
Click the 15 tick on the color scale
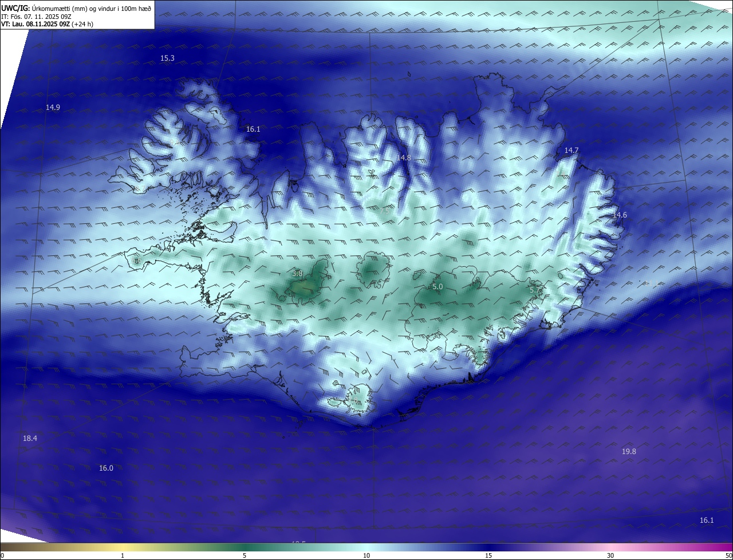tap(488, 555)
